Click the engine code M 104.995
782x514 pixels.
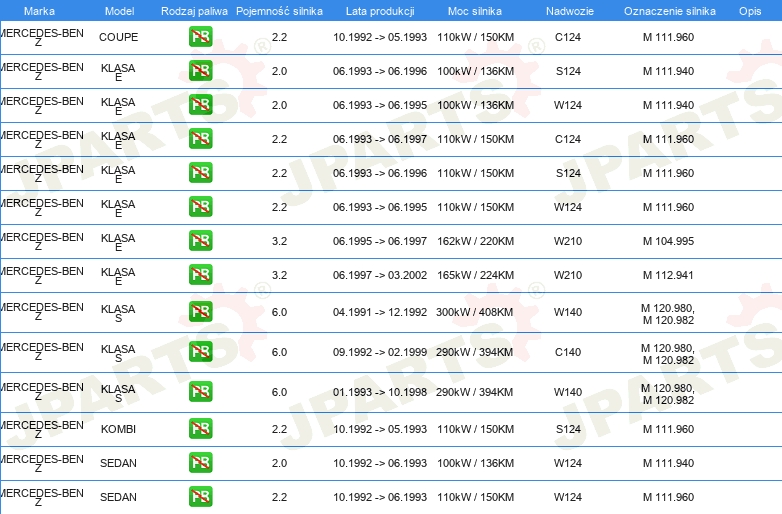coord(668,241)
